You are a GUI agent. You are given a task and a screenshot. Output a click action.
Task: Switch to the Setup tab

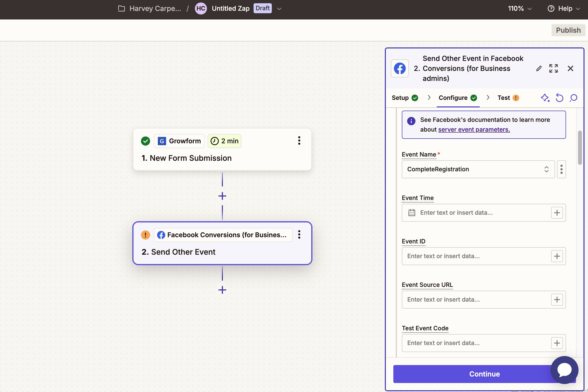(x=405, y=98)
